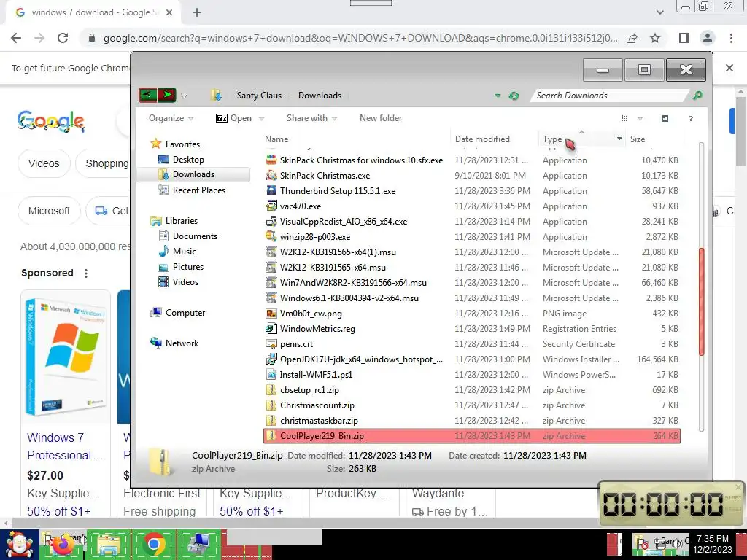Share this page from address bar
This screenshot has width=747, height=560.
tap(632, 38)
